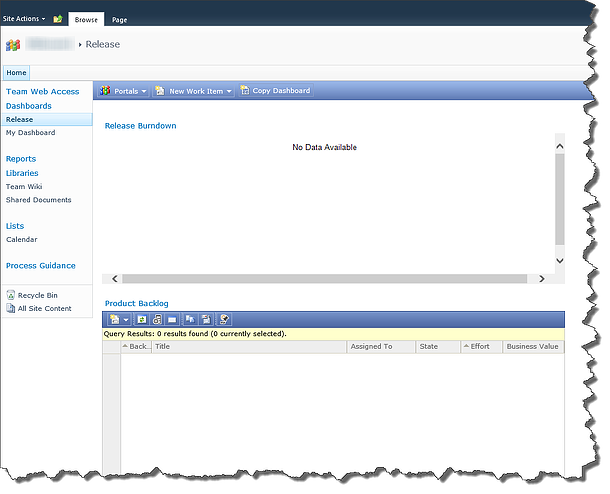Click the burndown vertical scrollbar thumb
The image size is (610, 494).
pos(560,199)
